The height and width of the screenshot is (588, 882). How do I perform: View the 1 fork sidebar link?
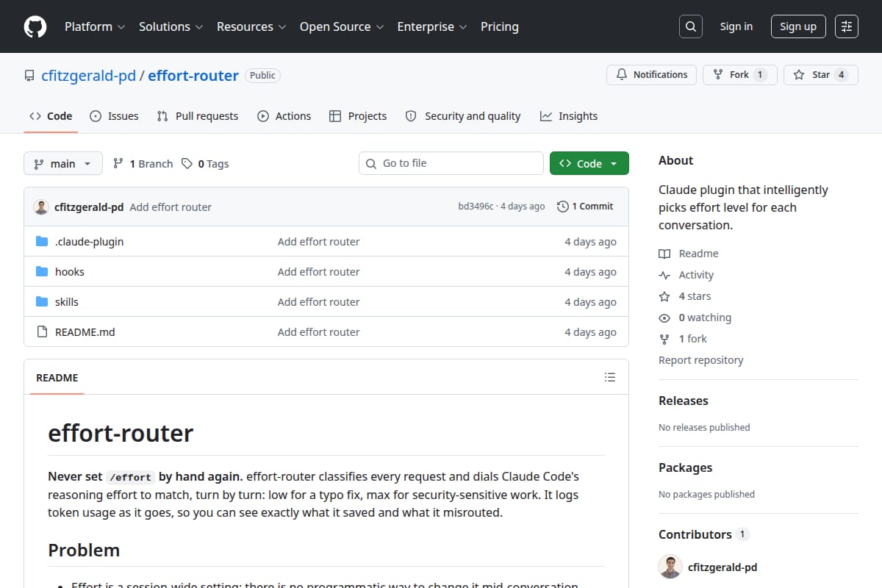coord(683,339)
